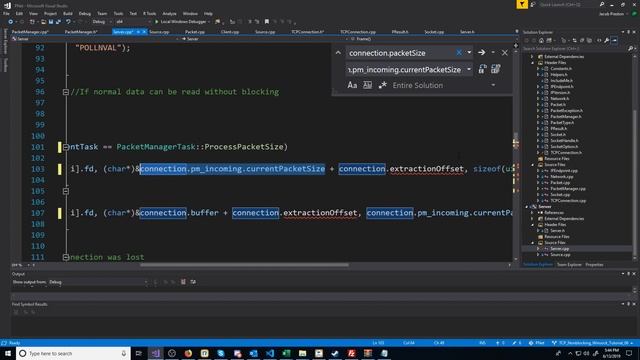The image size is (640, 360).
Task: Toggle Match Whole Word in find widget
Action: (x=367, y=85)
